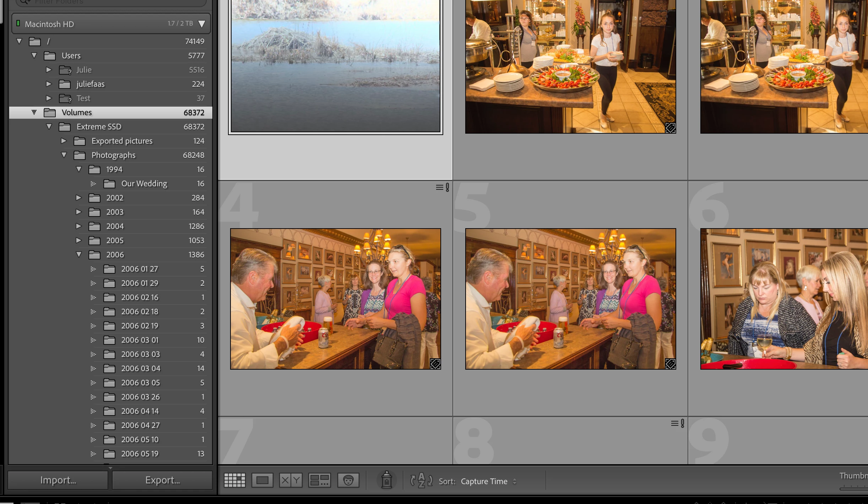The image size is (868, 504).
Task: Open People view face icon
Action: [348, 481]
